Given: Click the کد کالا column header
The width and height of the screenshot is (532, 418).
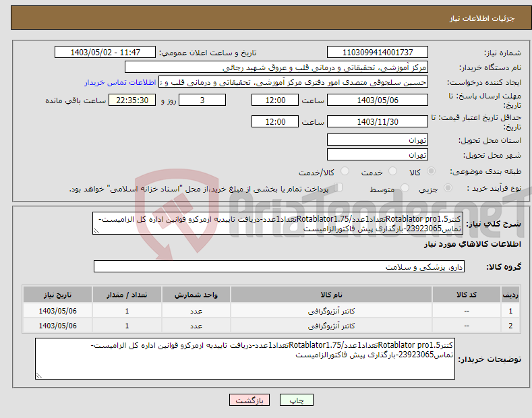Looking at the screenshot, I should point(467,295).
